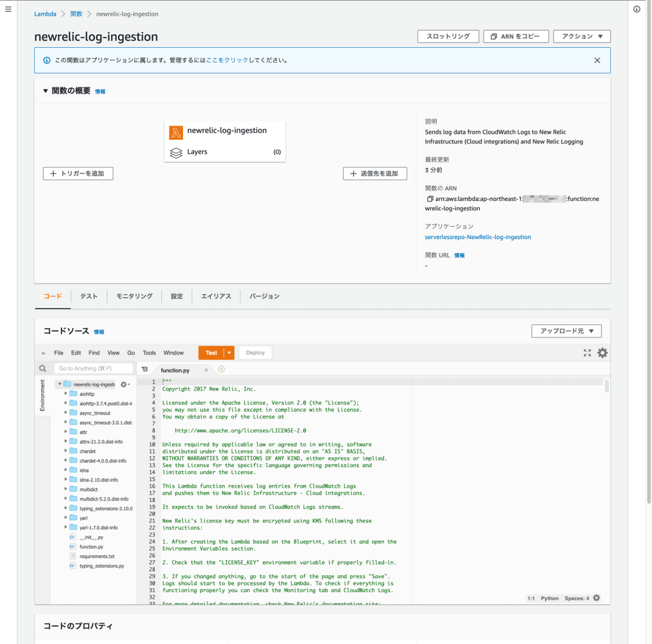Image resolution: width=652 pixels, height=644 pixels.
Task: Add a new editor tab with plus icon
Action: pos(221,369)
